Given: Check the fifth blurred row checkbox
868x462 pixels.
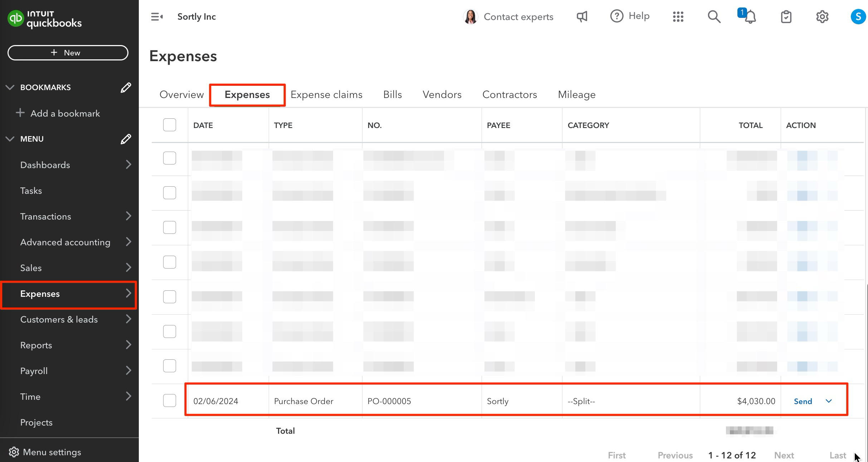Looking at the screenshot, I should 170,296.
